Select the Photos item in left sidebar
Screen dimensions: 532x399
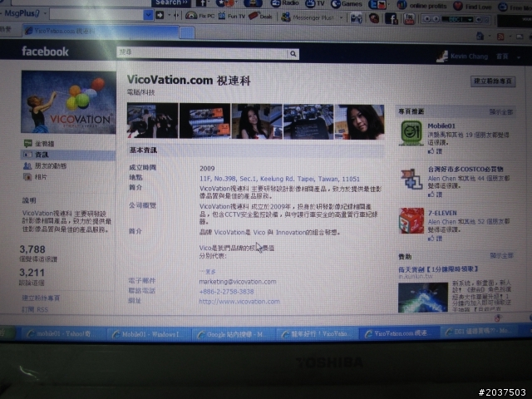coord(35,177)
